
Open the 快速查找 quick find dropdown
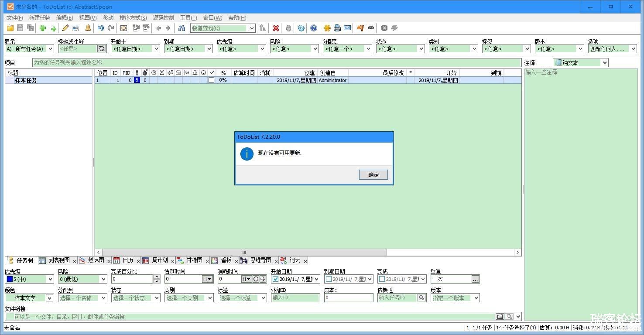click(x=251, y=28)
